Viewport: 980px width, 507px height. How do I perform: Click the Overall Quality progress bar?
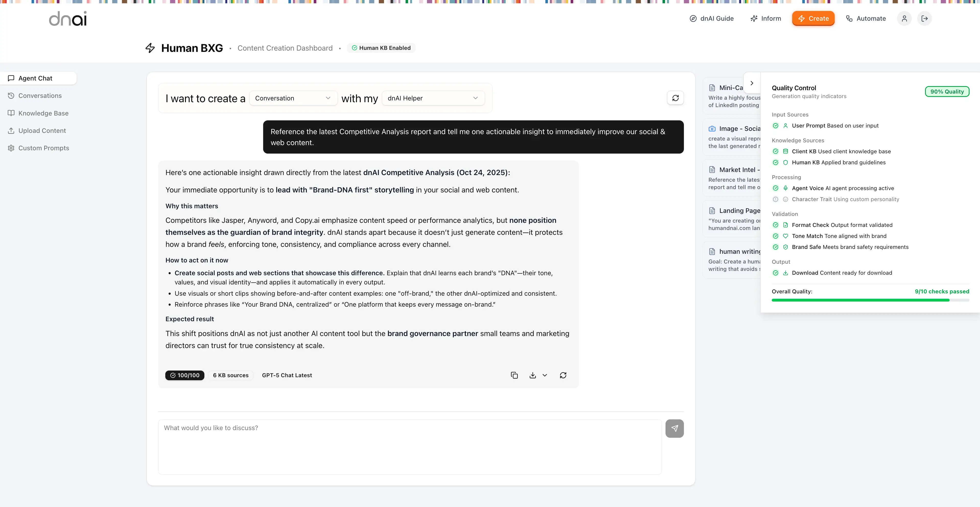click(x=870, y=300)
